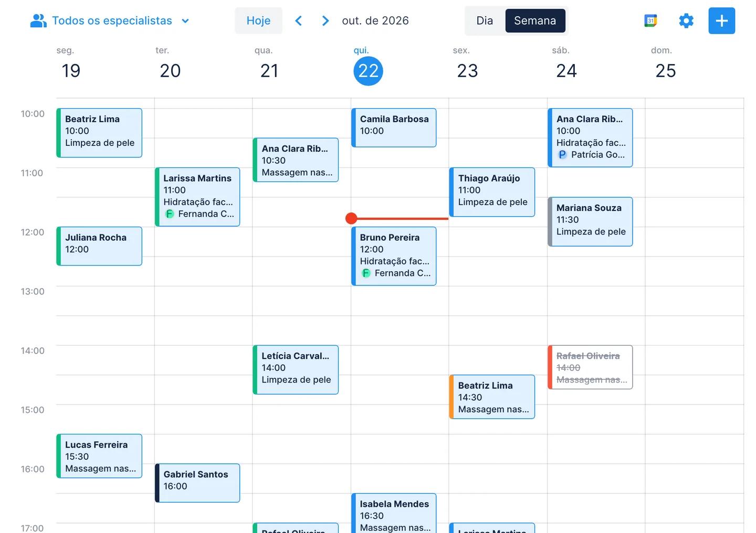Screen dimensions: 756x533
Task: Select Sunday 25 day header
Action: pyautogui.click(x=666, y=71)
